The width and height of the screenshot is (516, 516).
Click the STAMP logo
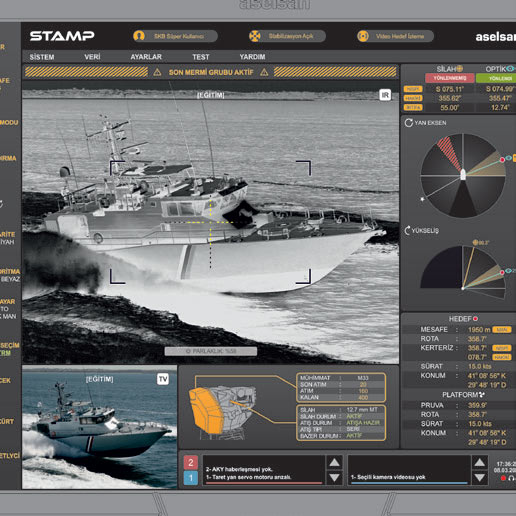pos(62,36)
